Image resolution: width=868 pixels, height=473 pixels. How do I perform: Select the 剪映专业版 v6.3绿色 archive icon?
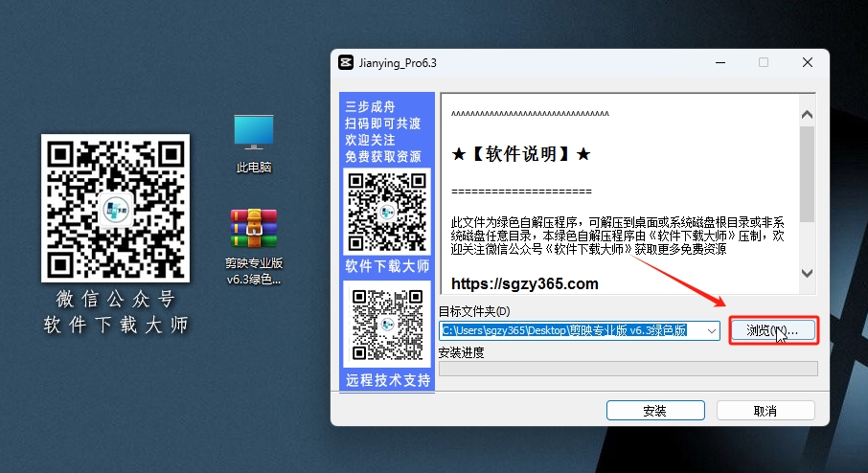[254, 246]
